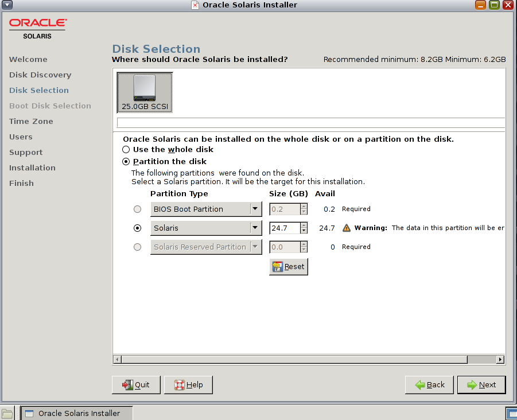The height and width of the screenshot is (420, 517).
Task: Select the Solaris Reserved Partition radio button
Action: click(x=137, y=247)
